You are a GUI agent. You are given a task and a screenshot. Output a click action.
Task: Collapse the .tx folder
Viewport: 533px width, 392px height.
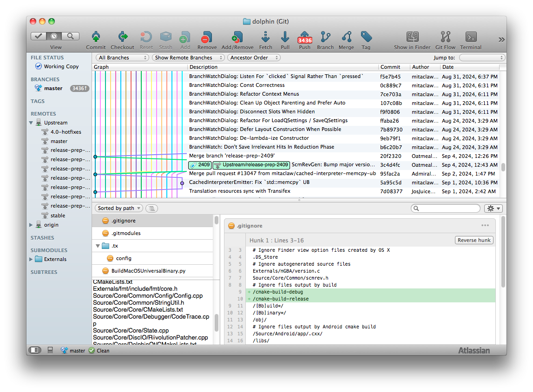pyautogui.click(x=98, y=246)
